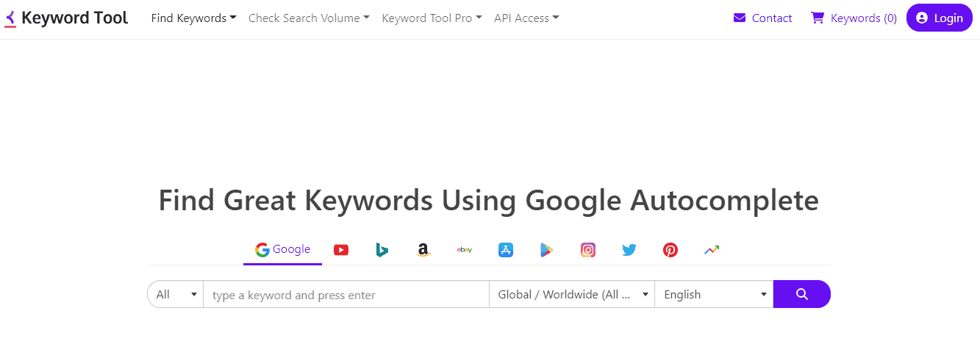This screenshot has height=358, width=980.
Task: Click the Login button
Action: [940, 18]
